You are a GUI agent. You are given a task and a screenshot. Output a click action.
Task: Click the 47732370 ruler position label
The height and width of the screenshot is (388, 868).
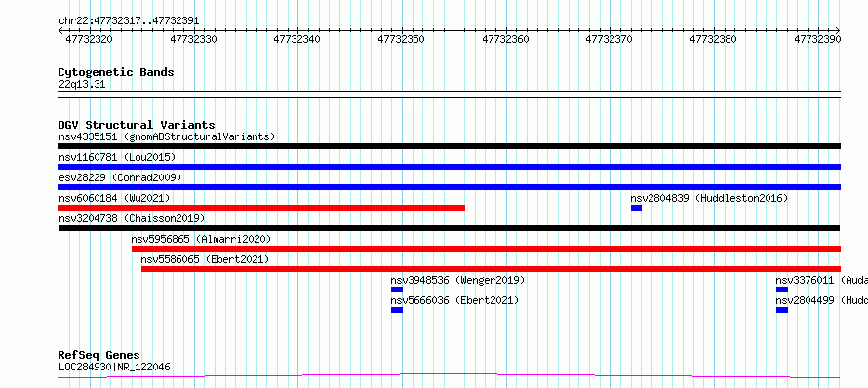tap(609, 39)
